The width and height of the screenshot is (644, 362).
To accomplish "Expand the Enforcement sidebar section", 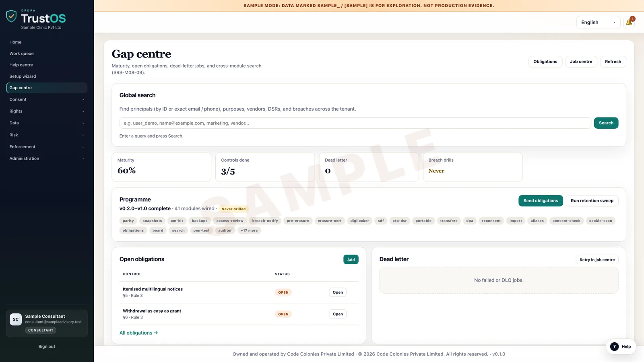I will (47, 147).
